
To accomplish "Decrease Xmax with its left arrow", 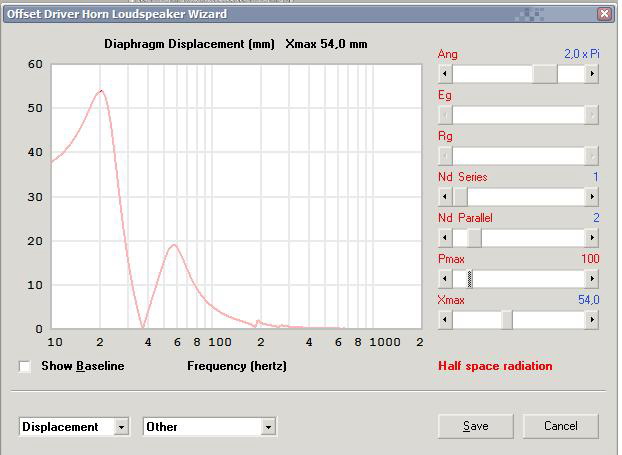I will pos(445,320).
